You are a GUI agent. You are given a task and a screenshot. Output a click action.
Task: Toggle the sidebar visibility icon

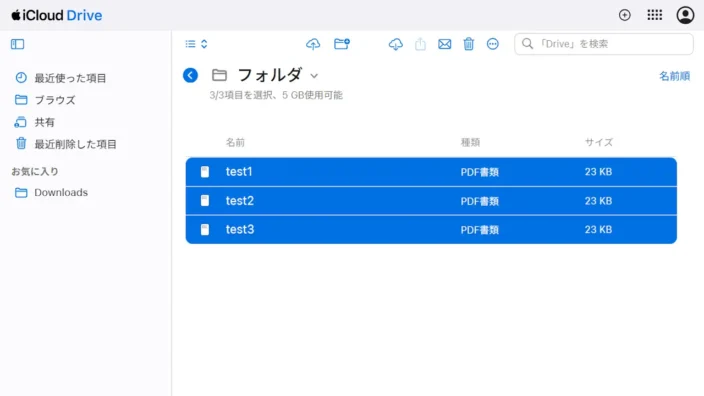pos(18,44)
